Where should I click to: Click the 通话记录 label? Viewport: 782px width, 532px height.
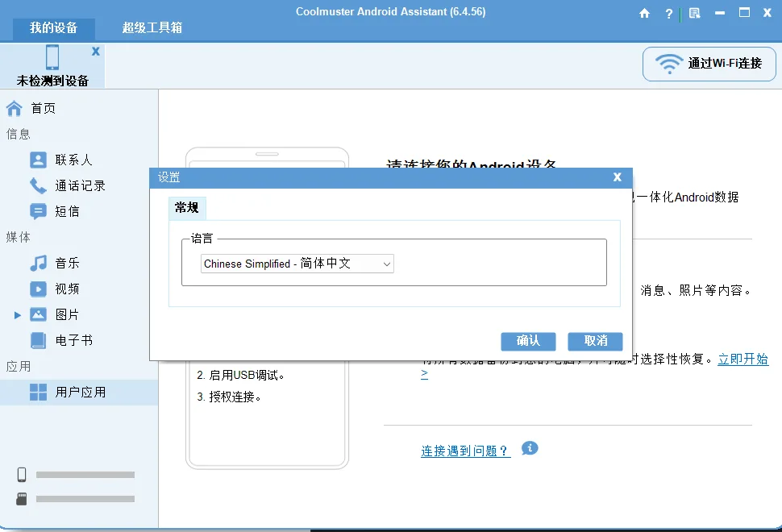(x=81, y=185)
